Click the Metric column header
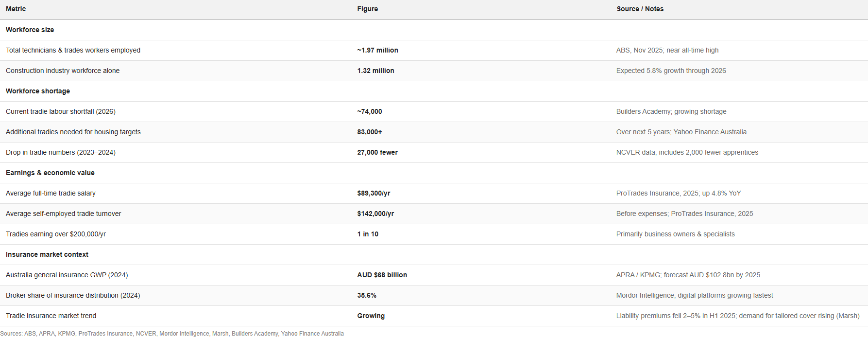This screenshot has width=868, height=339. click(16, 9)
